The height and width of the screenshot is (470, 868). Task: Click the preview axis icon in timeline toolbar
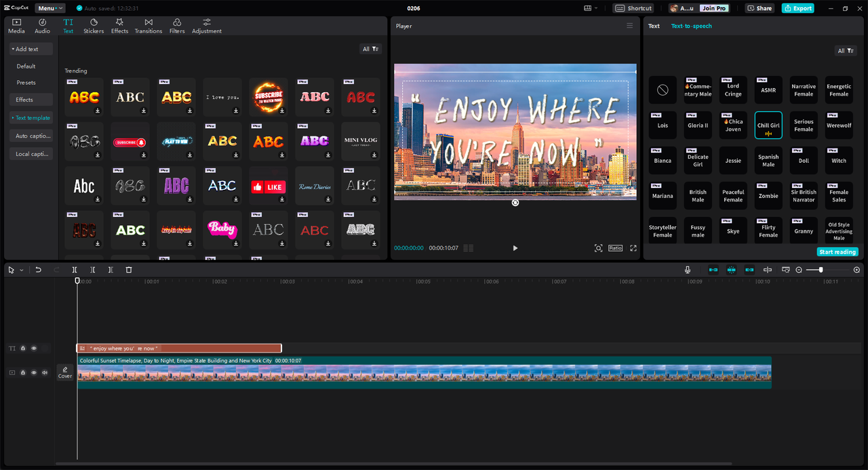tap(768, 270)
